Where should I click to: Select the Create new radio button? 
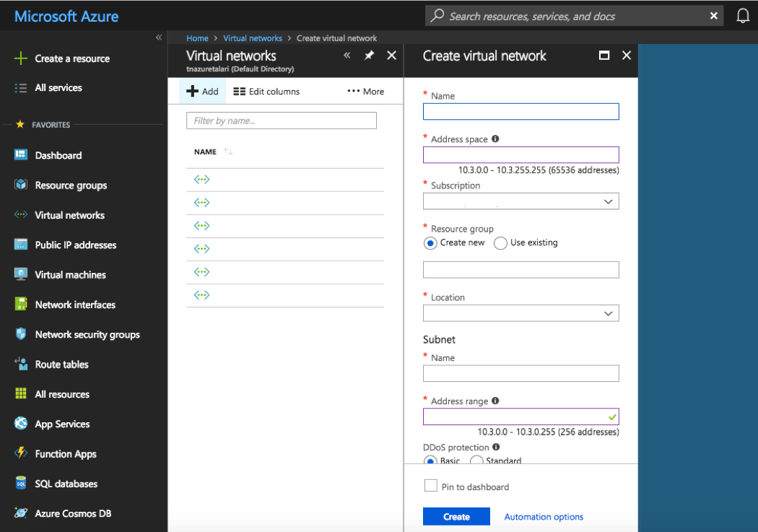430,243
